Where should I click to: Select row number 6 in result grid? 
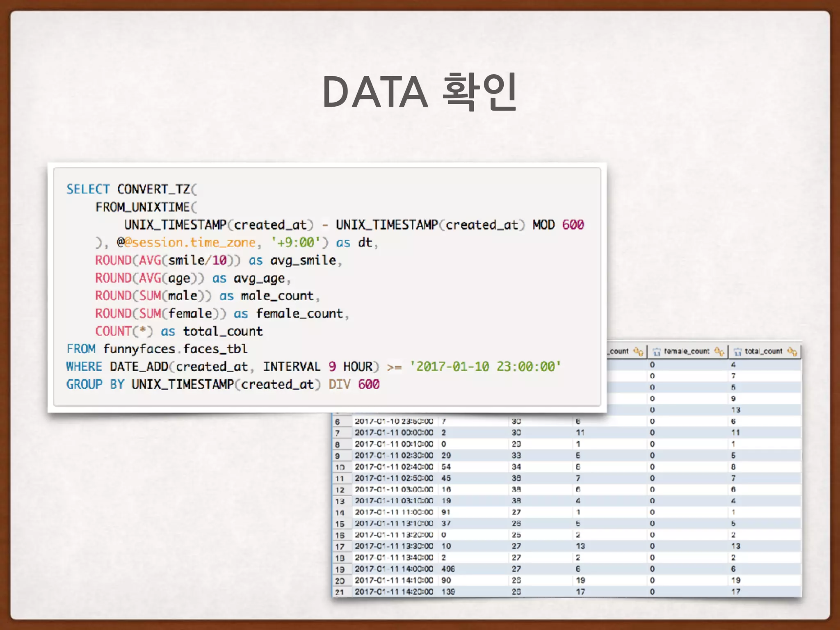tap(338, 422)
